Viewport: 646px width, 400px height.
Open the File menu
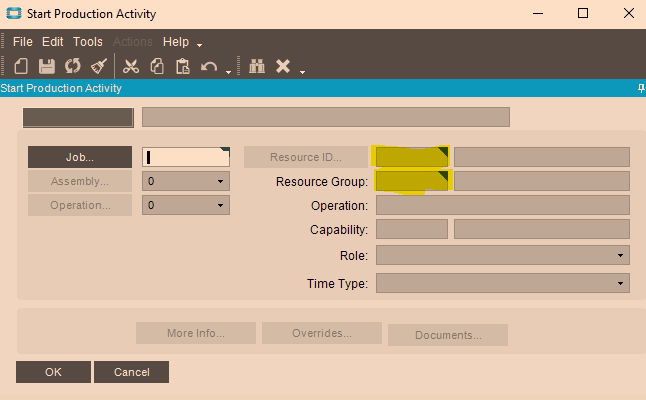23,42
